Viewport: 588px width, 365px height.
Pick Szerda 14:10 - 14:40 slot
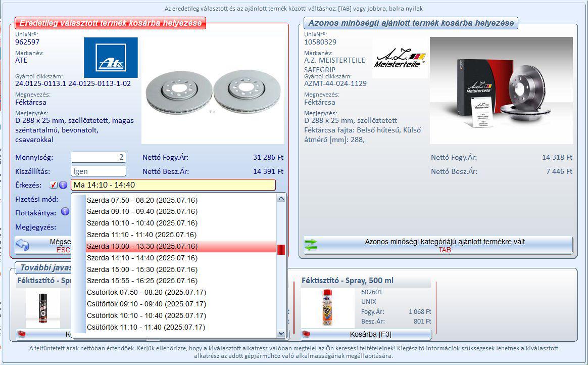(x=181, y=258)
